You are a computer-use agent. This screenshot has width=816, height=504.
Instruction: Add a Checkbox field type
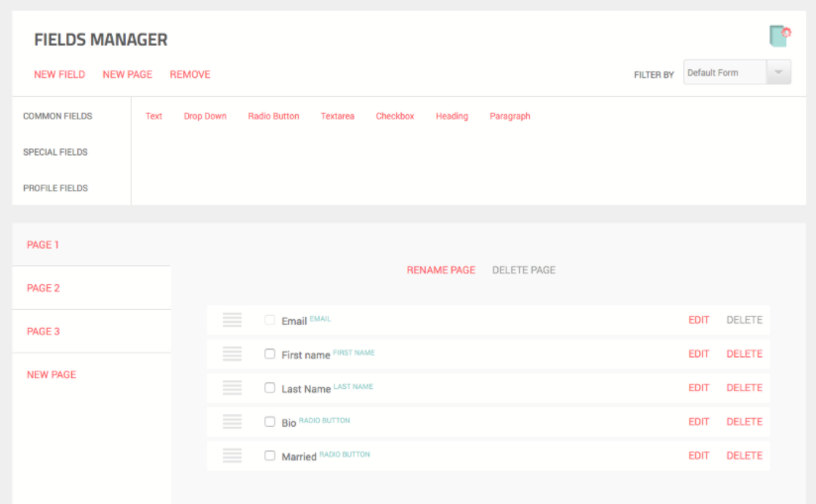395,116
